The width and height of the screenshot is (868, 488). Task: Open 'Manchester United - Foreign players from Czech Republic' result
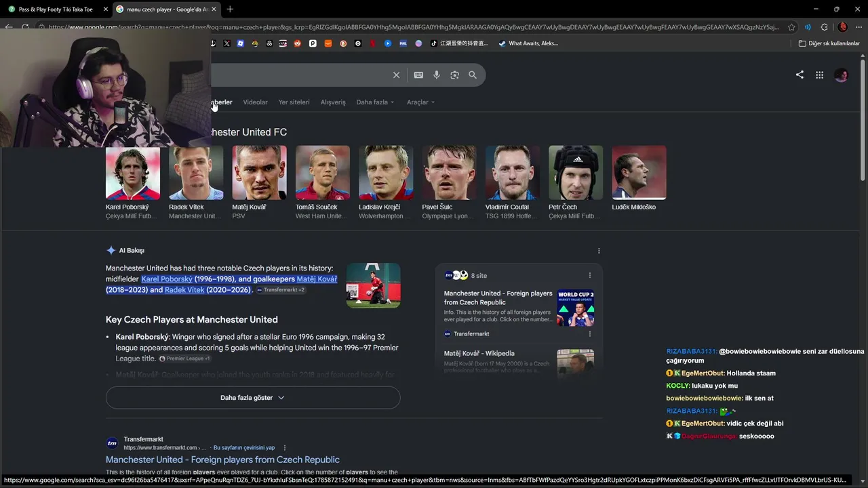pyautogui.click(x=222, y=460)
